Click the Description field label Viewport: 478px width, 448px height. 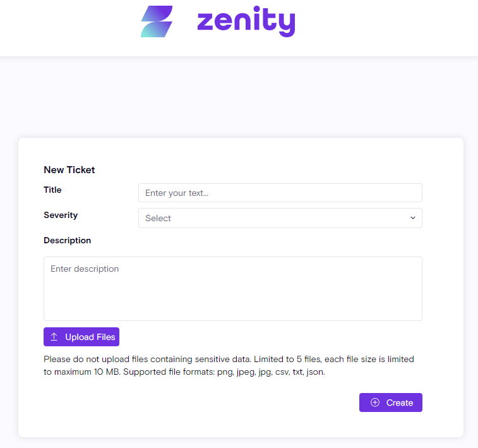[67, 240]
